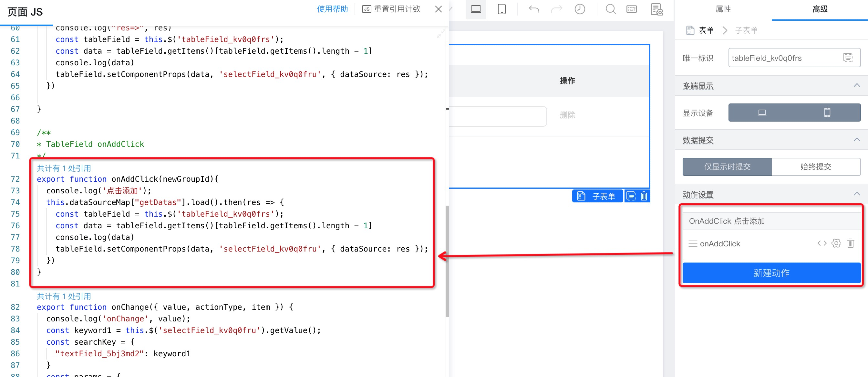
Task: Click reference count above onAddClick function
Action: tap(64, 168)
